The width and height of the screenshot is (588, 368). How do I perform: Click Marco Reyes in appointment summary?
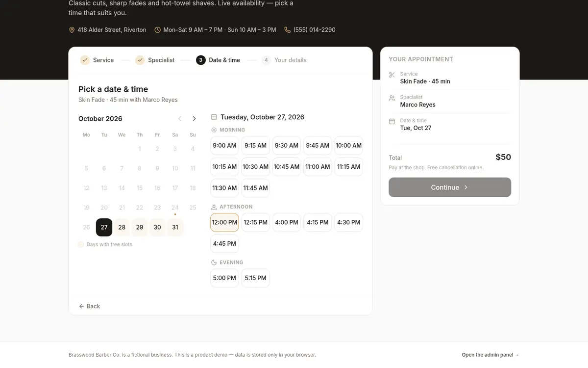point(417,105)
